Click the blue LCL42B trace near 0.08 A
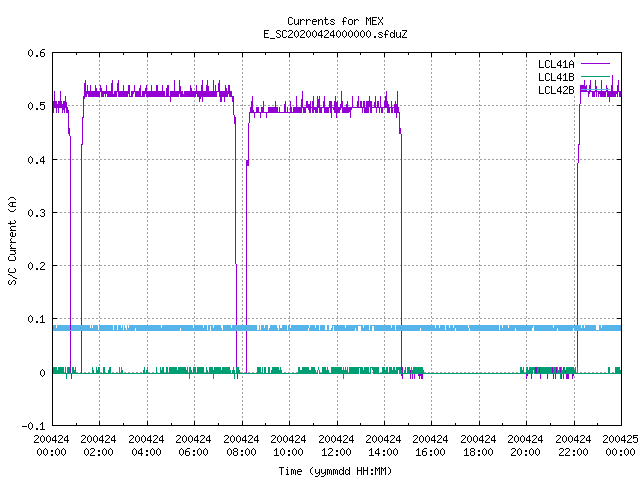This screenshot has height=480, width=640. [x=337, y=328]
